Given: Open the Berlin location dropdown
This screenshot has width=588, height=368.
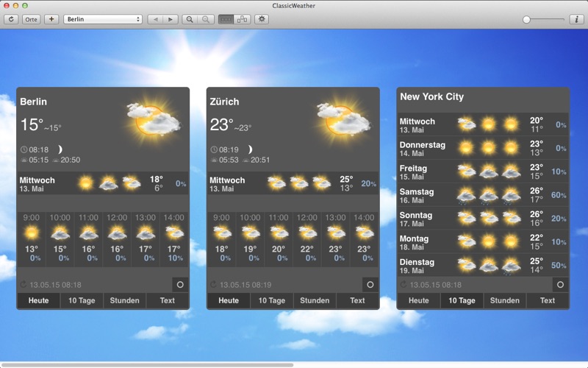Looking at the screenshot, I should click(103, 19).
